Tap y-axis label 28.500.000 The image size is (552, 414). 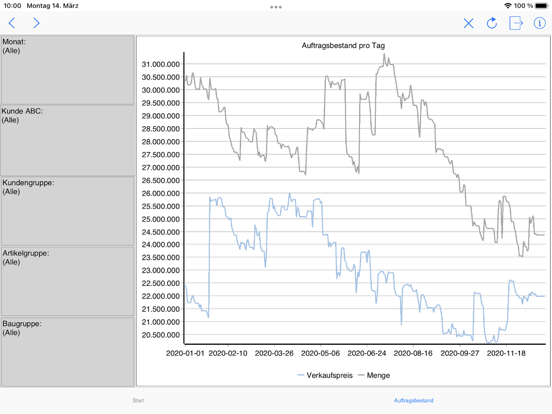pyautogui.click(x=161, y=129)
